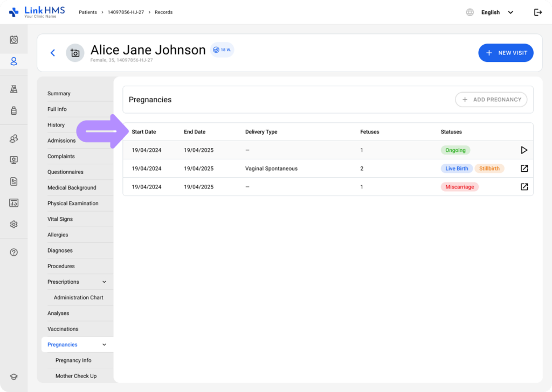552x392 pixels.
Task: Click the play icon on Ongoing pregnancy
Action: click(x=524, y=150)
